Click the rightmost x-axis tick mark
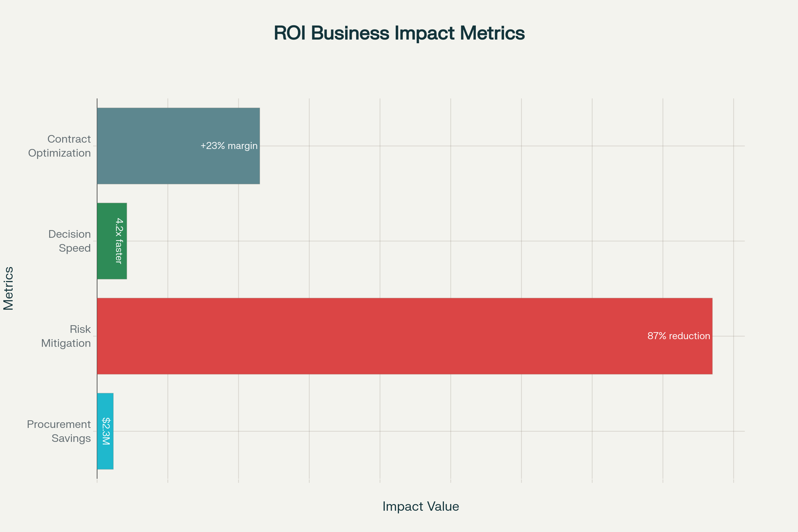 733,480
